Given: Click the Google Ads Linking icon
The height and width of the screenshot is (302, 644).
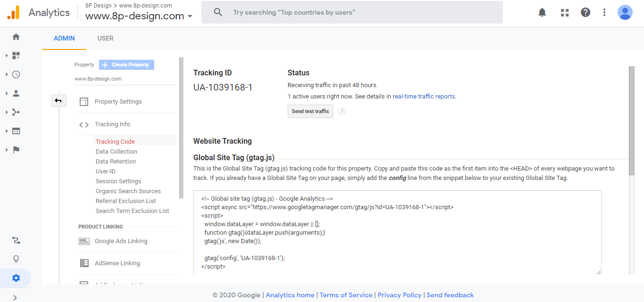Looking at the screenshot, I should coord(84,241).
